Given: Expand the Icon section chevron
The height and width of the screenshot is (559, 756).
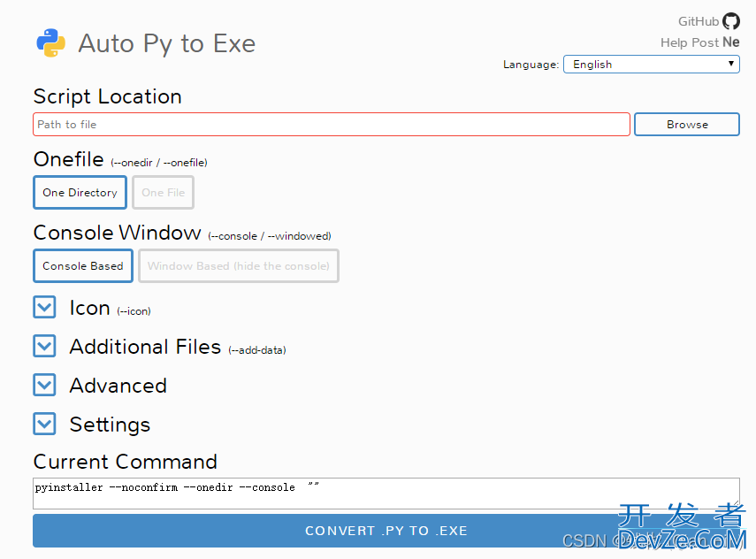Looking at the screenshot, I should 44,307.
